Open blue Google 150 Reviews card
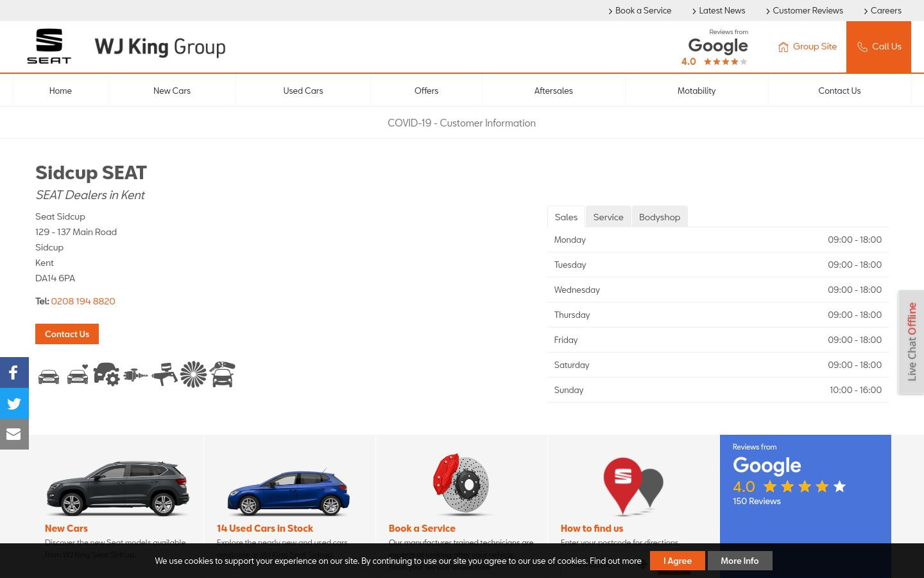 (x=805, y=506)
